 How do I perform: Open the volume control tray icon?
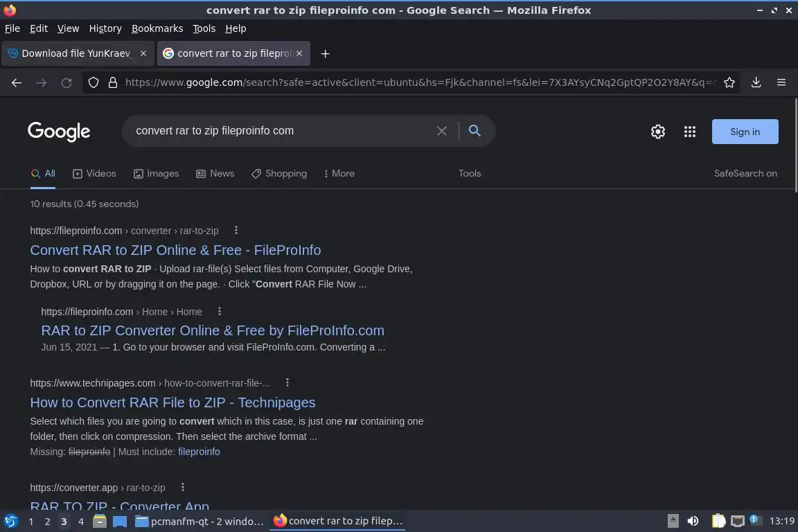pos(693,521)
